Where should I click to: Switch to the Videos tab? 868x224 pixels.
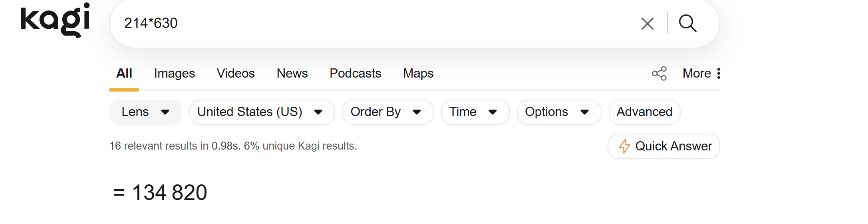click(236, 74)
